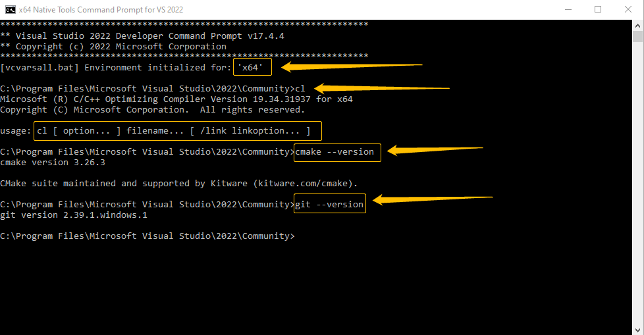Click the output 'git version 2.39.1.windows.1'

[x=74, y=215]
